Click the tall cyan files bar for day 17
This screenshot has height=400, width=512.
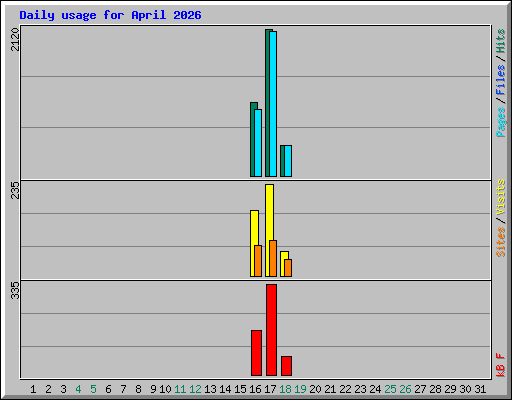pyautogui.click(x=273, y=104)
